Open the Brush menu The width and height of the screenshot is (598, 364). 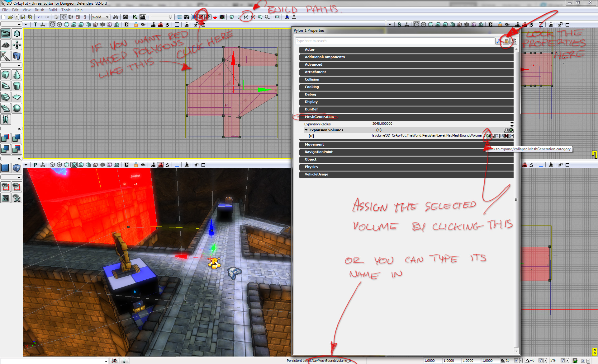[x=40, y=10]
